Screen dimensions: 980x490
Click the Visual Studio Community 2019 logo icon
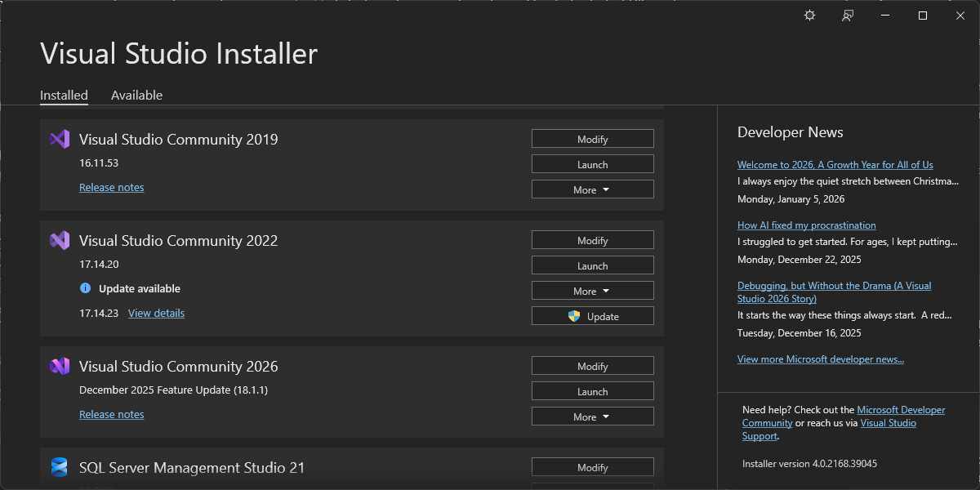(60, 139)
